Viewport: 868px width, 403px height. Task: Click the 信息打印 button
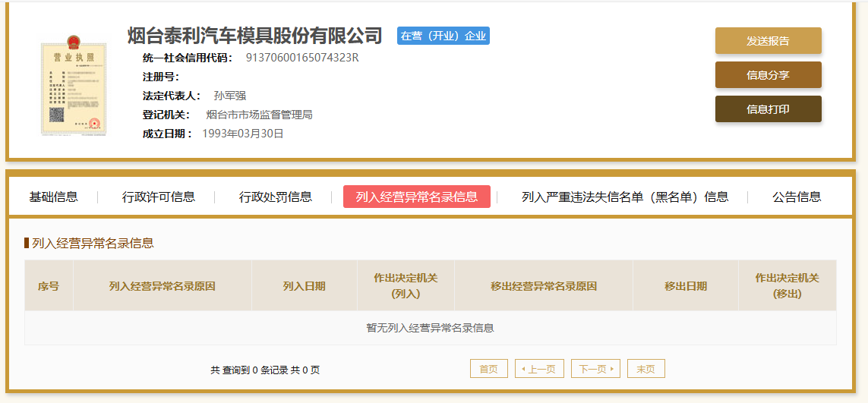[x=768, y=109]
